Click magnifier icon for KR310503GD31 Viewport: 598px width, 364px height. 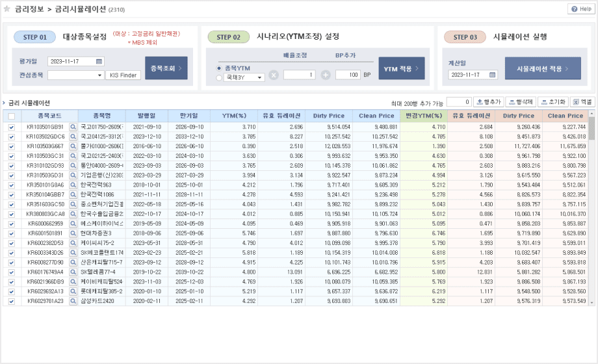point(73,175)
